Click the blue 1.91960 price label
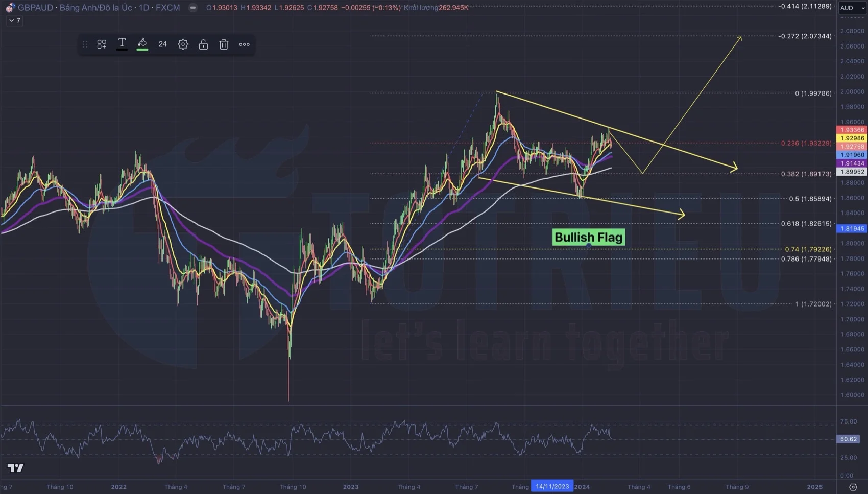The width and height of the screenshot is (868, 494). click(852, 155)
